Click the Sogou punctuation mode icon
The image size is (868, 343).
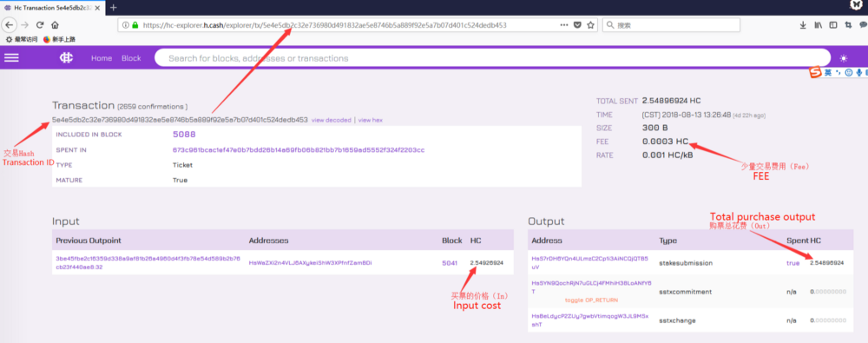[838, 73]
